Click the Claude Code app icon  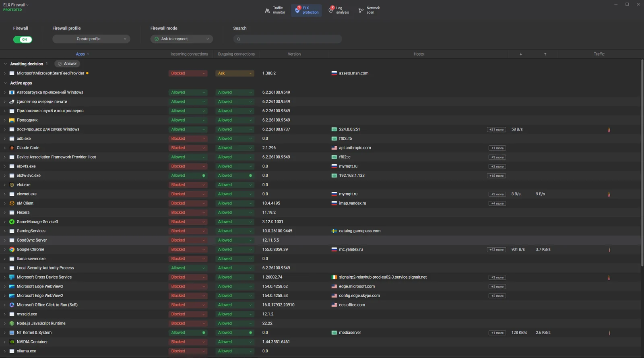coord(12,148)
